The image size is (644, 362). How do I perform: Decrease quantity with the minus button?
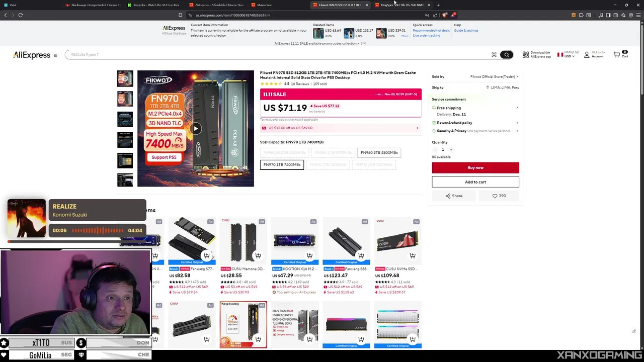tap(435, 149)
